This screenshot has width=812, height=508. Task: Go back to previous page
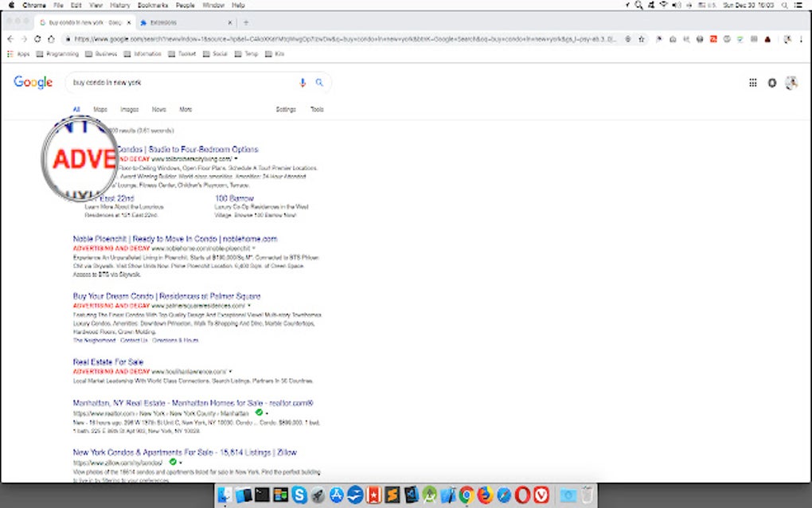(10, 39)
